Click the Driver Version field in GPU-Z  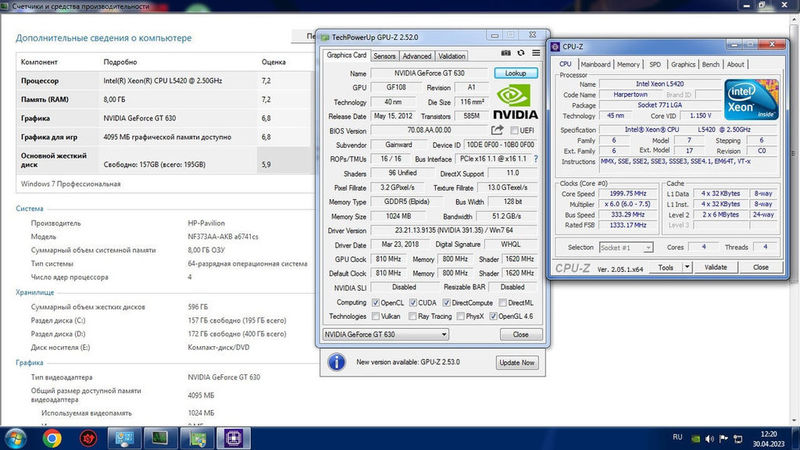pos(454,231)
